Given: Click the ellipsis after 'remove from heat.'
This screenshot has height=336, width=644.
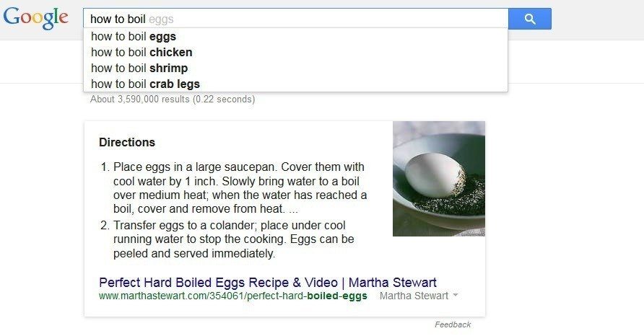Looking at the screenshot, I should point(293,209).
